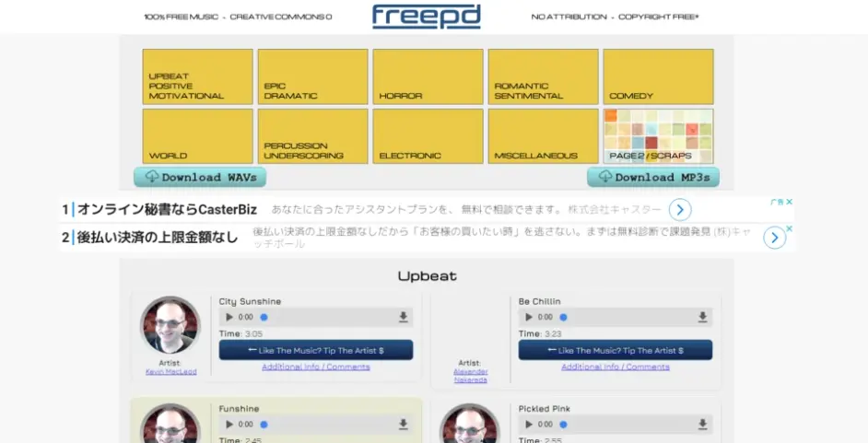This screenshot has width=868, height=443.
Task: Click the Be Chillin seek slider knob
Action: pyautogui.click(x=563, y=318)
